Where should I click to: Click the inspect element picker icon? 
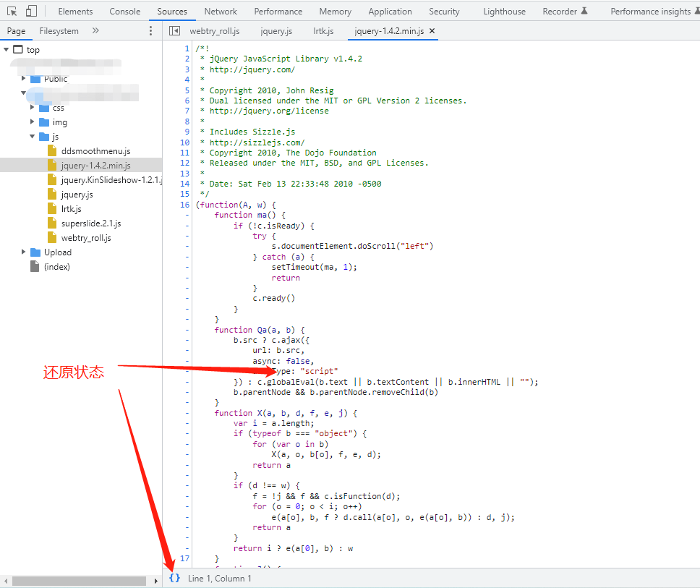tap(12, 12)
